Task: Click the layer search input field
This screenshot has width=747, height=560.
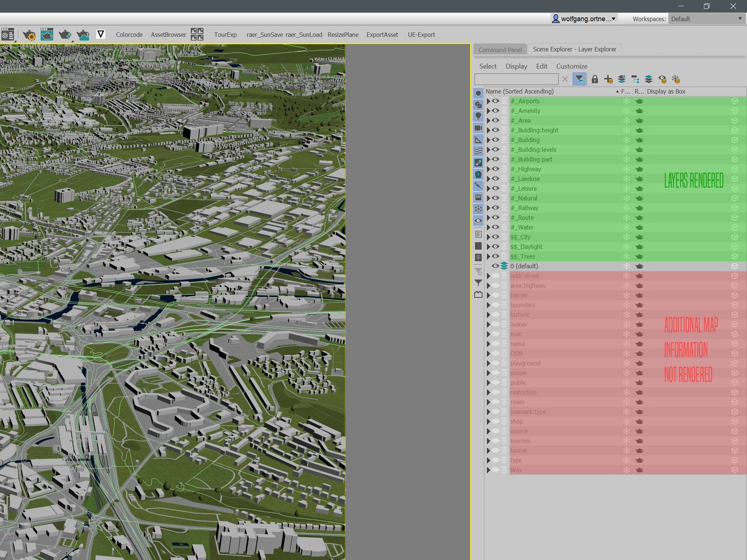Action: tap(517, 79)
